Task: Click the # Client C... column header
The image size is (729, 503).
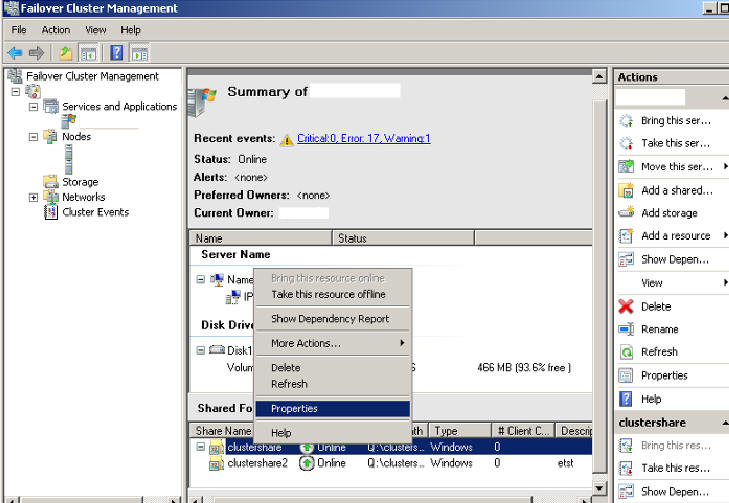Action: (x=523, y=431)
